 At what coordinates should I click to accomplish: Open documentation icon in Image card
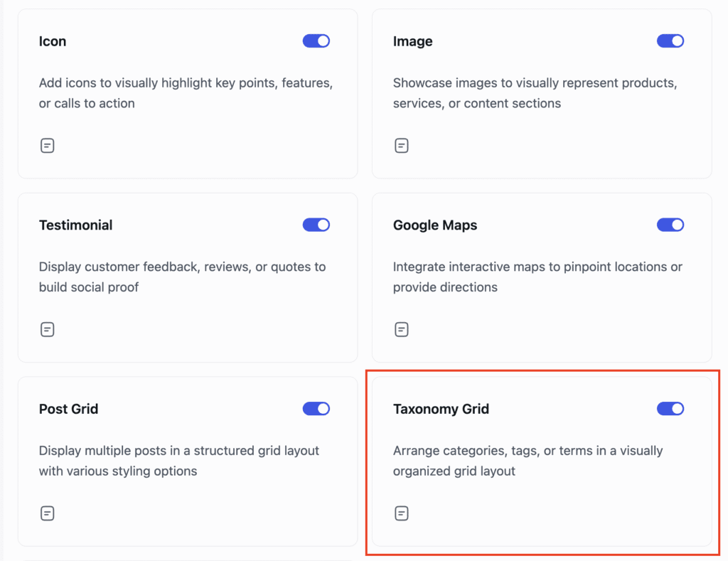(402, 145)
